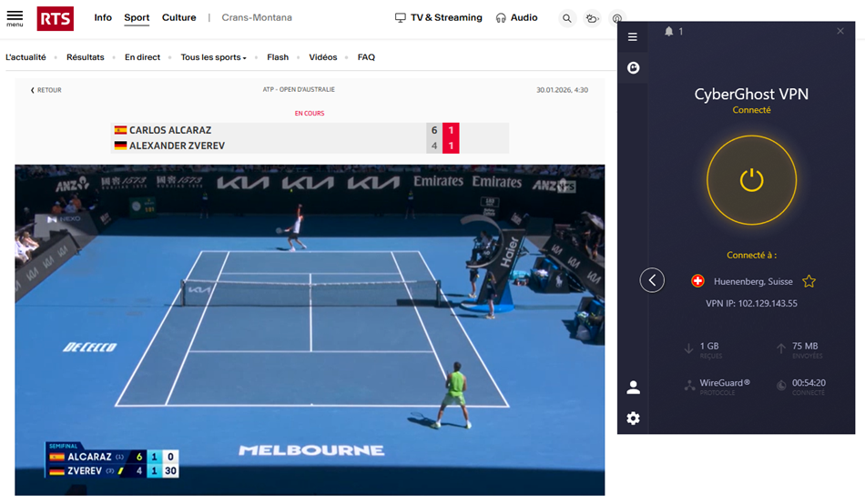Select the Huenenberg, Suisse server location
Screen dimensions: 865x504
coord(752,281)
